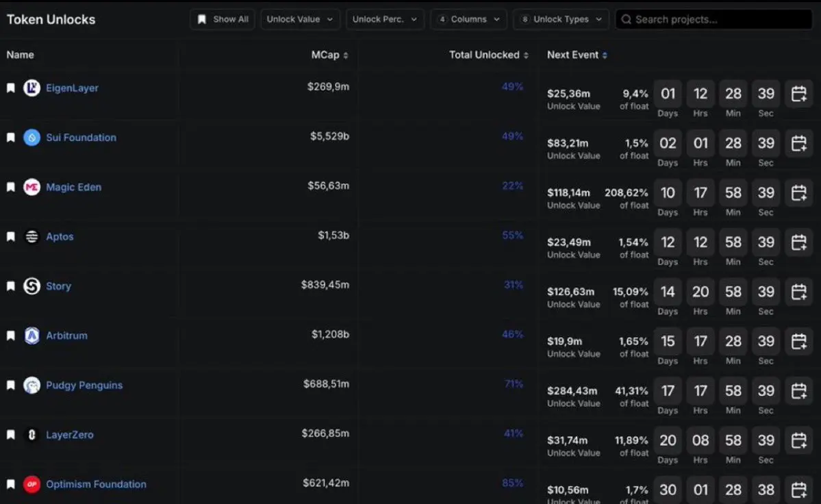Expand the Unlock Perc. dropdown
Viewport: 821px width, 504px height.
[x=384, y=19]
